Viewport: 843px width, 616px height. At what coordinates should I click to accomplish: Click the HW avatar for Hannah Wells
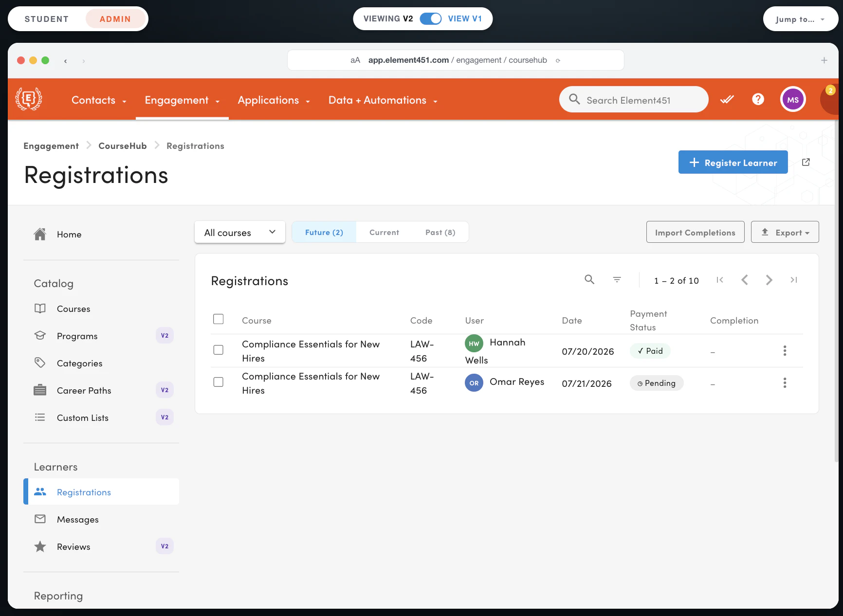[474, 344]
